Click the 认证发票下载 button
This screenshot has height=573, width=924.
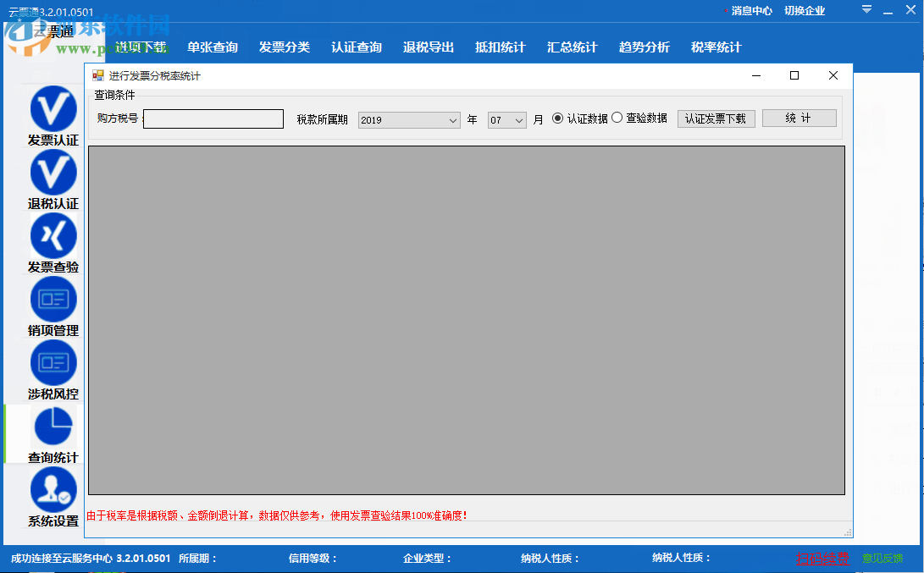(x=716, y=118)
